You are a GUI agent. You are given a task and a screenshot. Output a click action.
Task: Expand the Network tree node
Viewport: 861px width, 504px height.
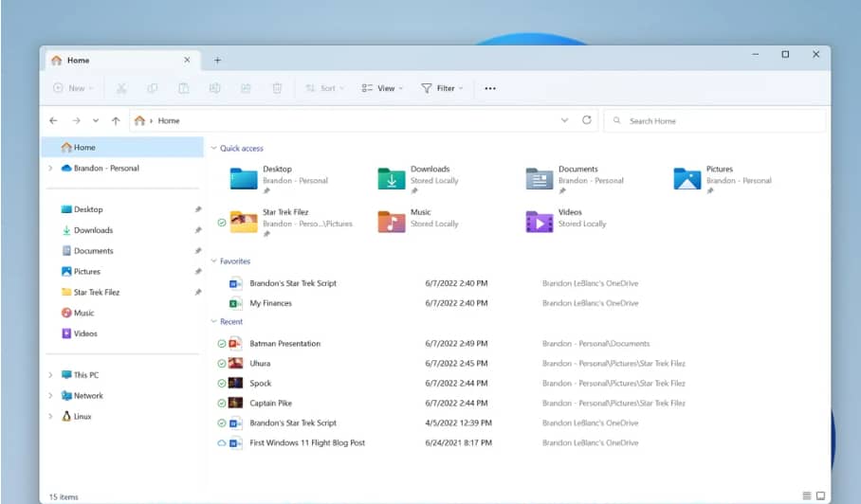(x=50, y=396)
